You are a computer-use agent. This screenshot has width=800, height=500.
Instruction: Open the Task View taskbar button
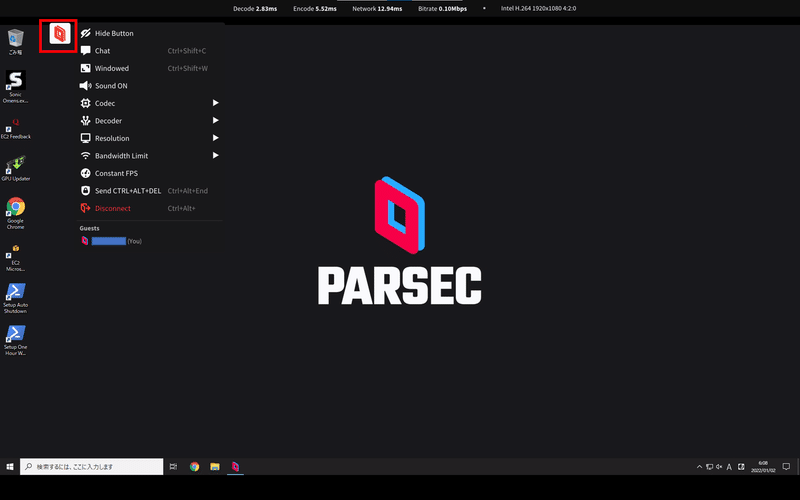(173, 466)
